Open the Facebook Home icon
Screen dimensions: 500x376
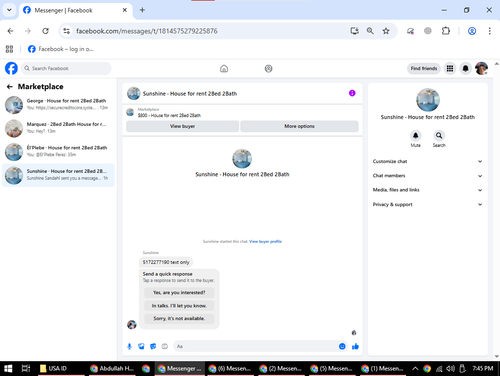click(224, 69)
